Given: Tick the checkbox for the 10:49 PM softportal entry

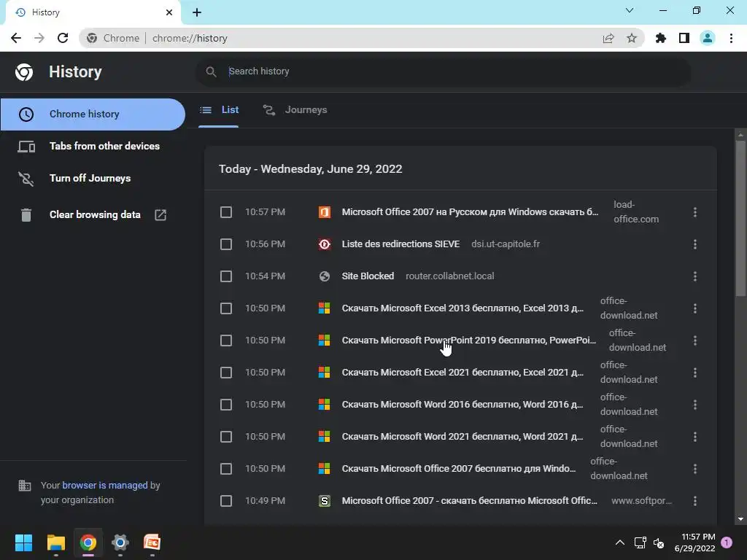Looking at the screenshot, I should point(226,501).
